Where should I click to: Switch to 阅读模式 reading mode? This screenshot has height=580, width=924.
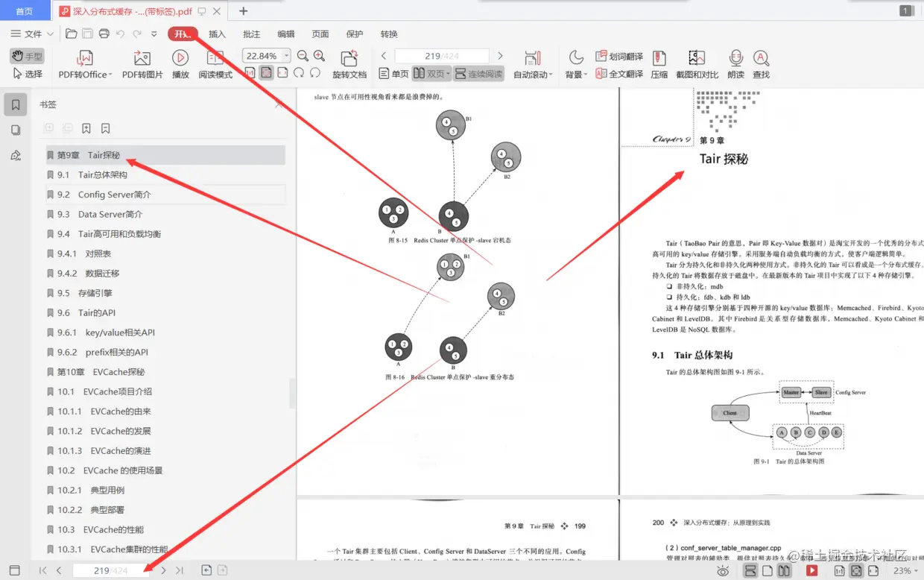point(215,65)
